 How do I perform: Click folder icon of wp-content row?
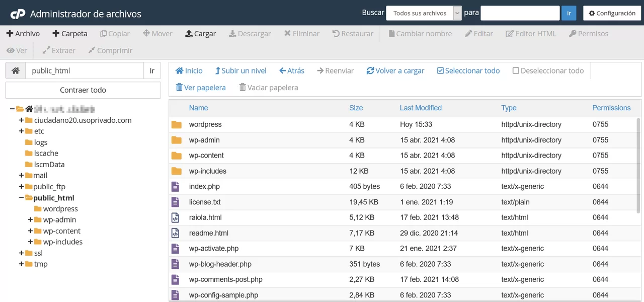pyautogui.click(x=176, y=156)
